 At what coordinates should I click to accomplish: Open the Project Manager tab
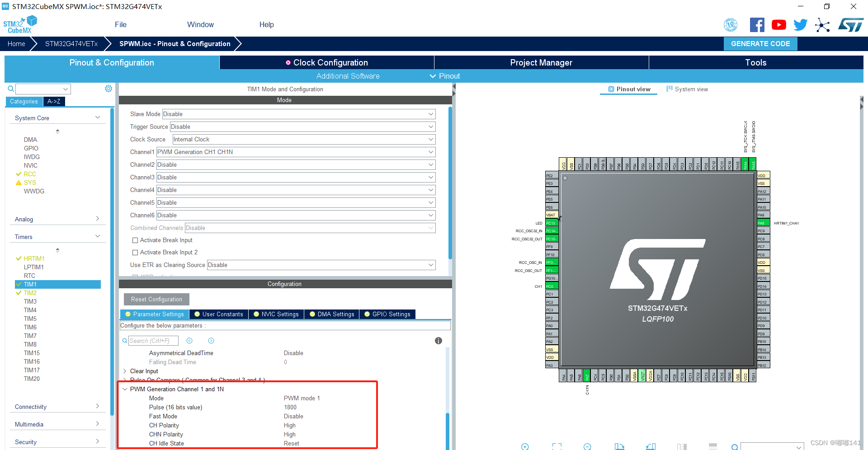(541, 62)
